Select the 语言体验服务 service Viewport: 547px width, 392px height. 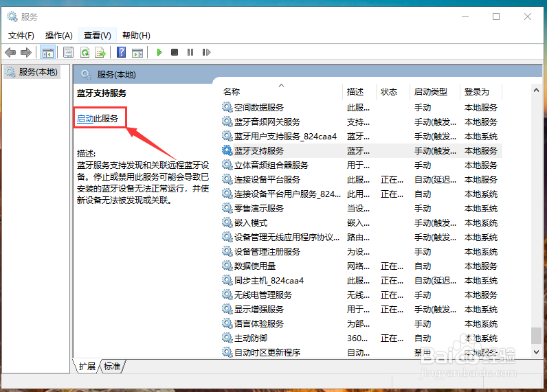[x=258, y=324]
